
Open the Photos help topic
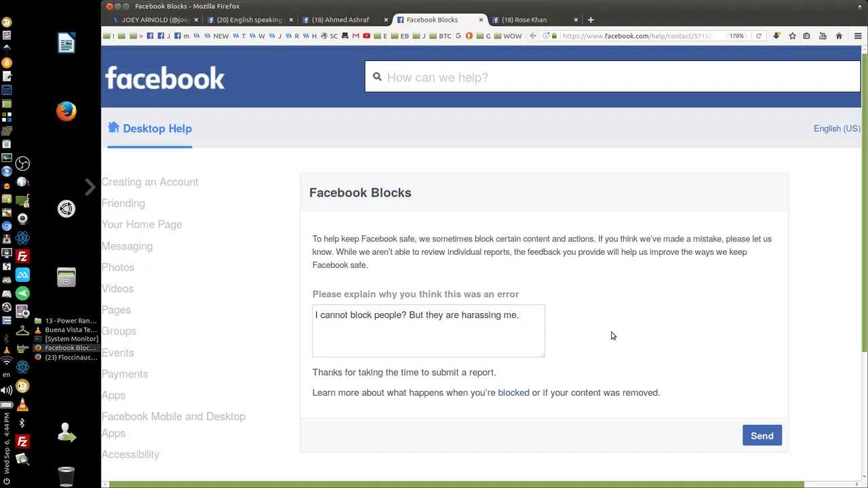click(118, 267)
